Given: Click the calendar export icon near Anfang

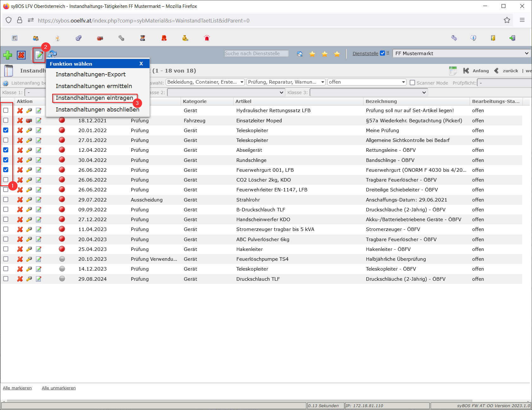Looking at the screenshot, I should click(x=453, y=71).
